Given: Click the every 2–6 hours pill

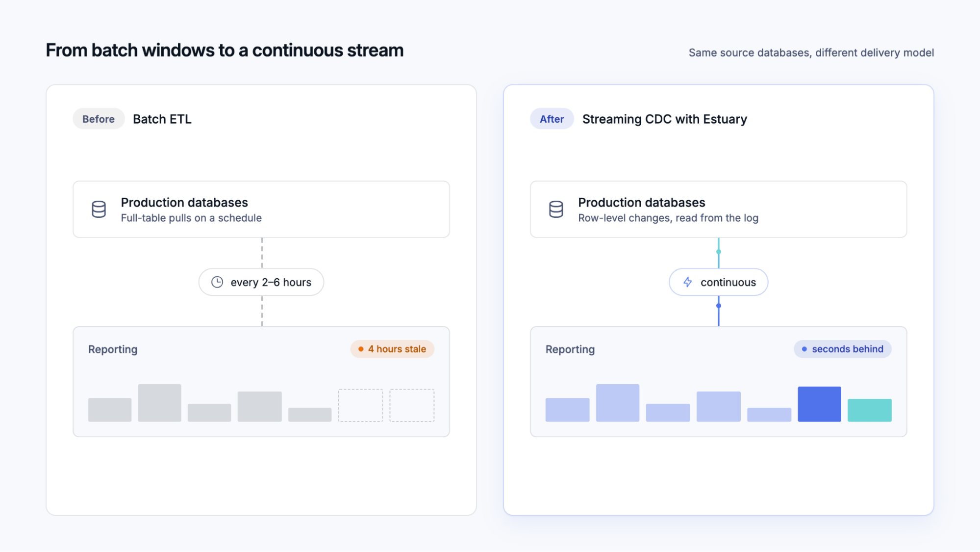Looking at the screenshot, I should tap(261, 282).
